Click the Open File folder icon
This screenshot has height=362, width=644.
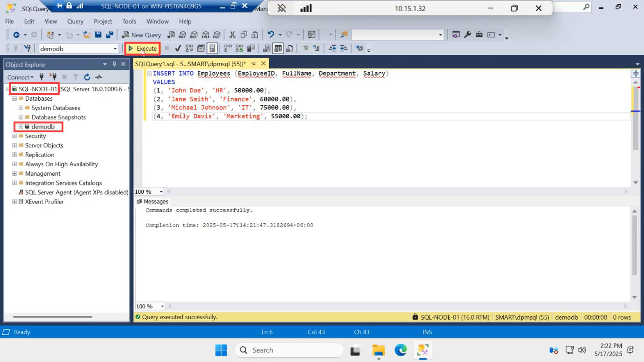point(87,34)
